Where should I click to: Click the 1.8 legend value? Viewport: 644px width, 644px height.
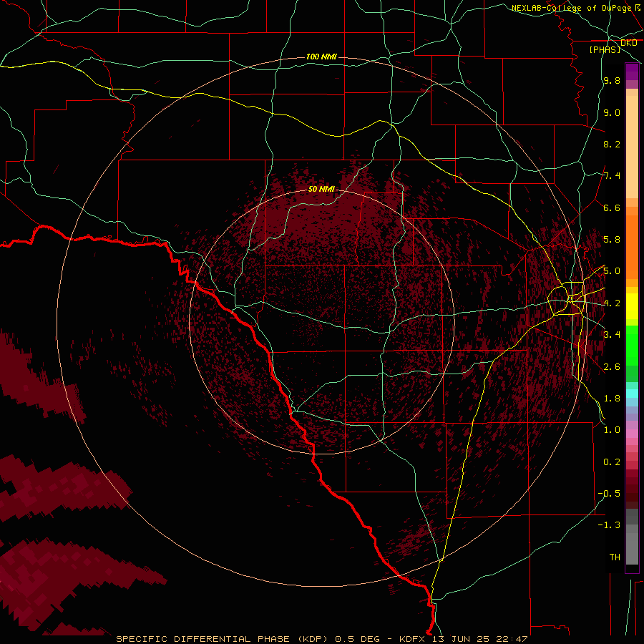[612, 399]
